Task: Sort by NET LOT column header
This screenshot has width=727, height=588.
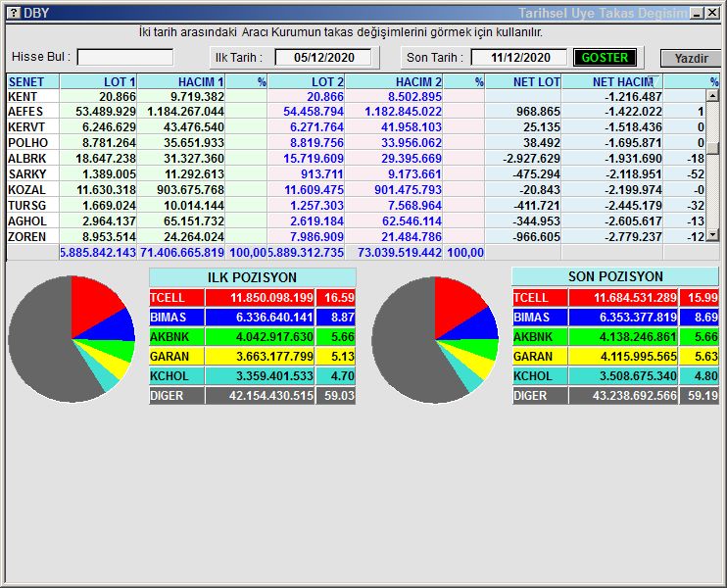Action: coord(523,81)
